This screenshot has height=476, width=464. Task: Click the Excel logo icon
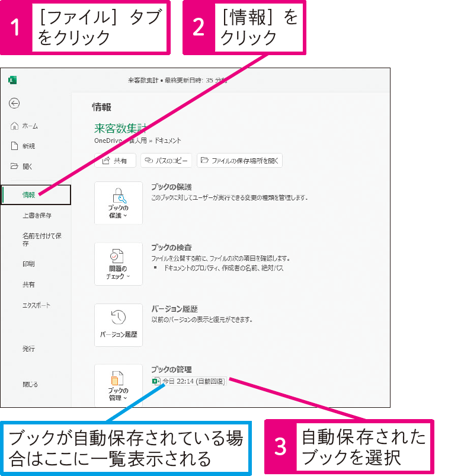click(12, 80)
